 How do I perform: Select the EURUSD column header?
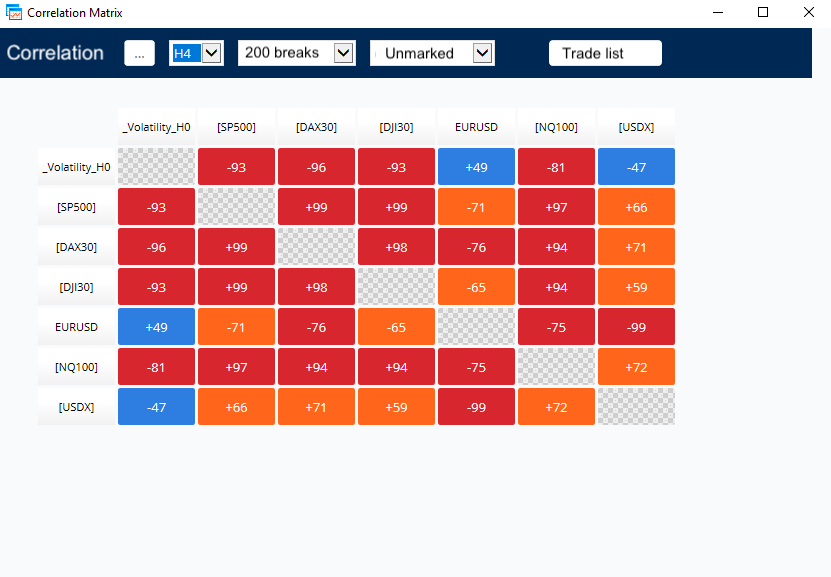(x=476, y=127)
